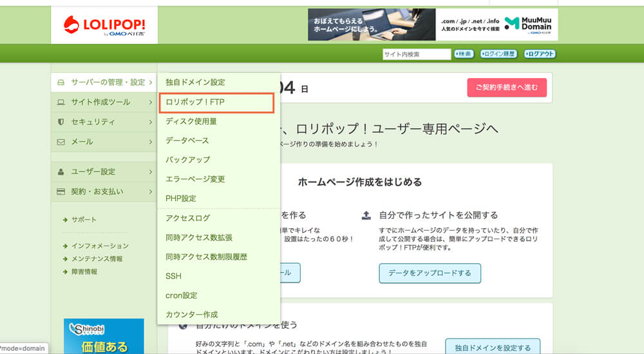644x354 pixels.
Task: Expand the サイト作成ツール chevron arrow
Action: tap(151, 102)
